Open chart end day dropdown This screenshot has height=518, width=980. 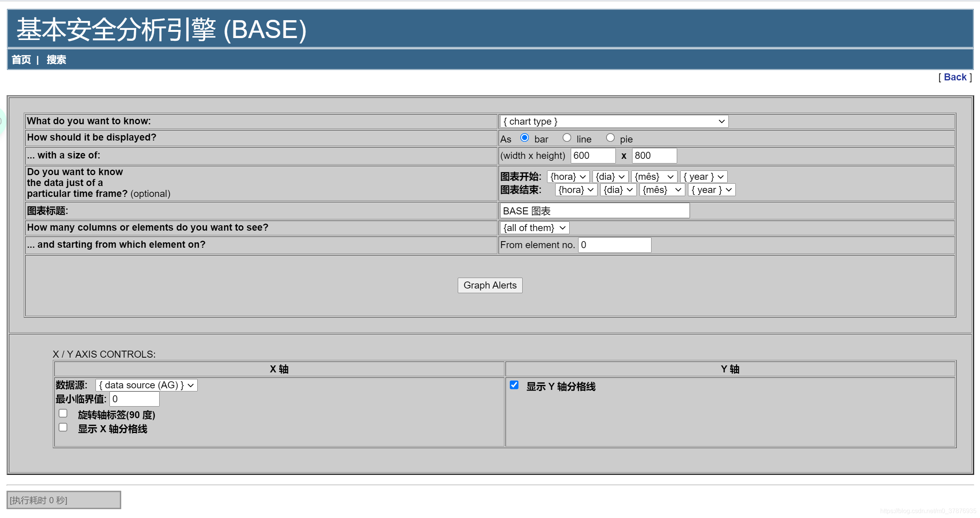(618, 190)
